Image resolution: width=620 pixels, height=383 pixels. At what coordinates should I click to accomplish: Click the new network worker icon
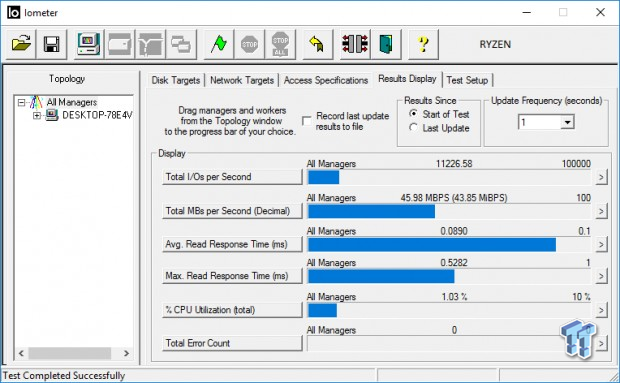[x=150, y=44]
